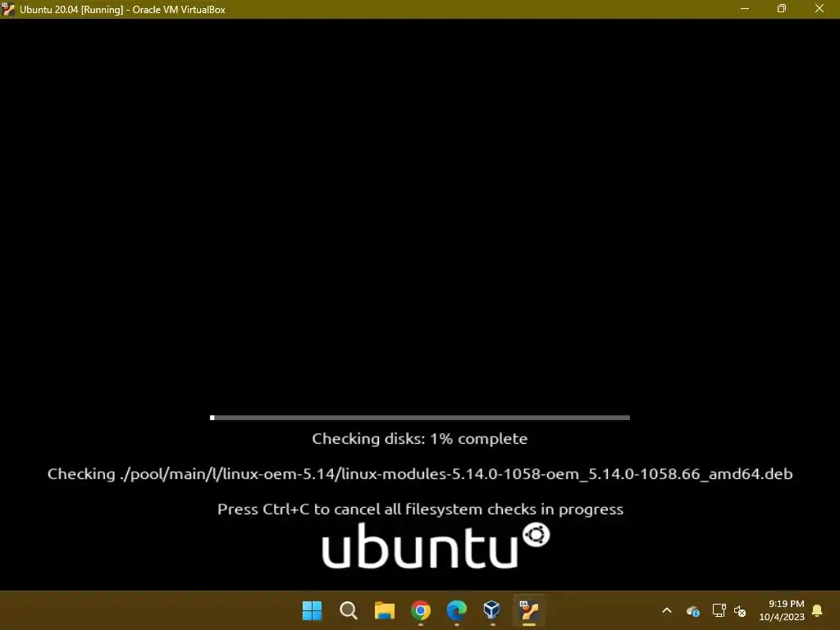Open the cloud sync tray icon
The height and width of the screenshot is (630, 840).
pos(692,610)
